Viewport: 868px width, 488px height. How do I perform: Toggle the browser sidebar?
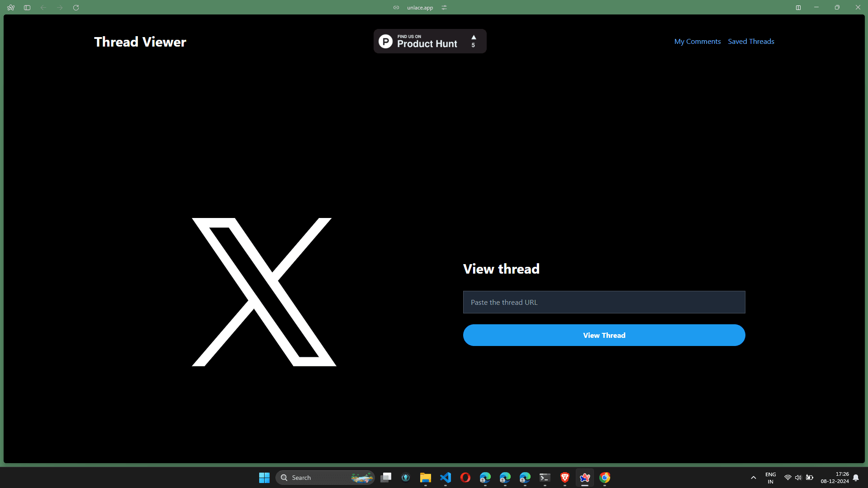27,8
